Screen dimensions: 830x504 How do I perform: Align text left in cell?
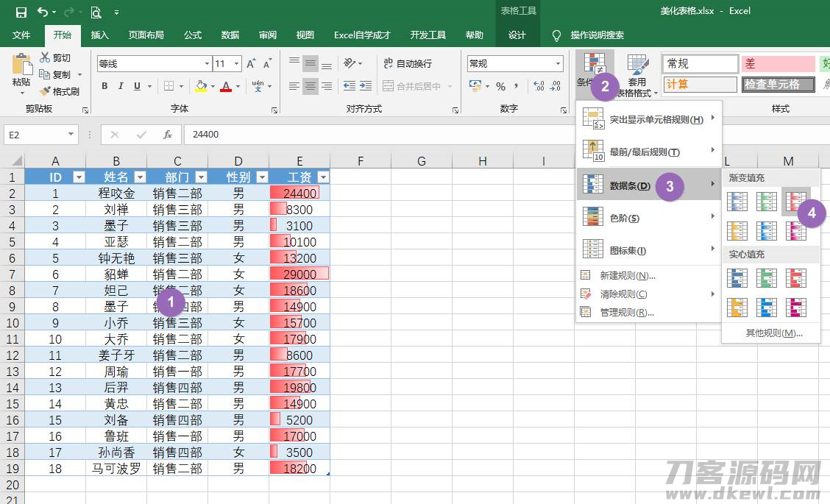[x=294, y=86]
